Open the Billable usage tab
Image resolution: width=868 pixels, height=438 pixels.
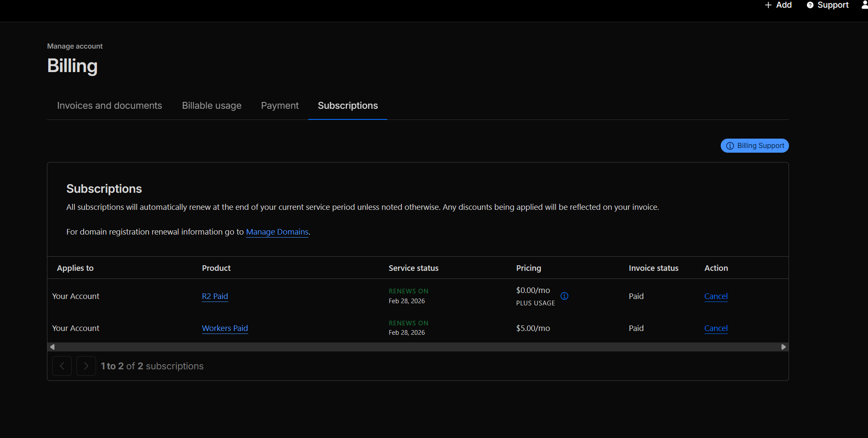coord(211,106)
